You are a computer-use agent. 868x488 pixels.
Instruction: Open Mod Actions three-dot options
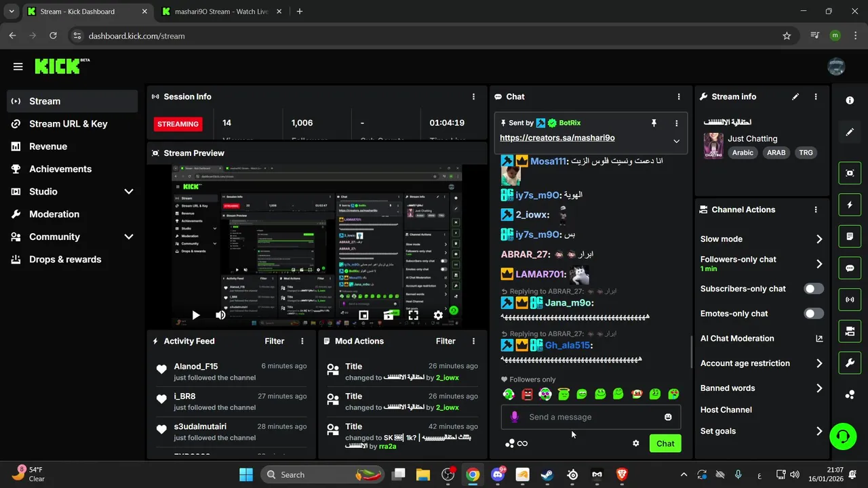474,342
